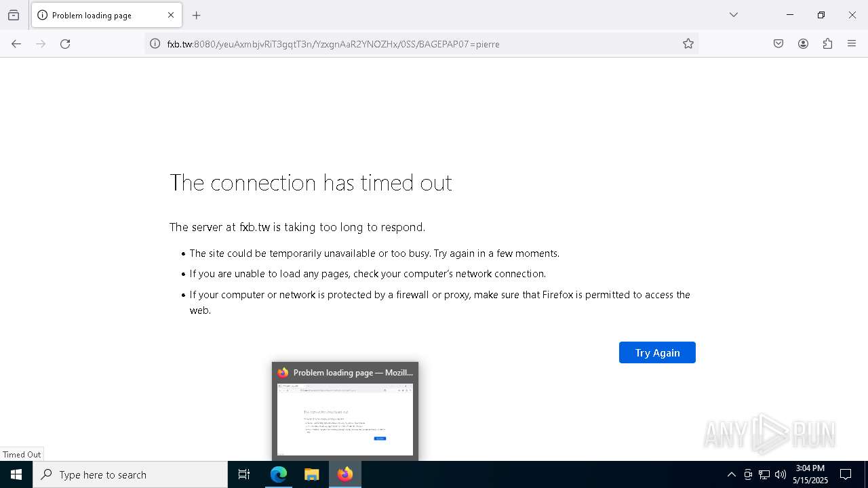Click the Type here to search box

click(x=130, y=474)
